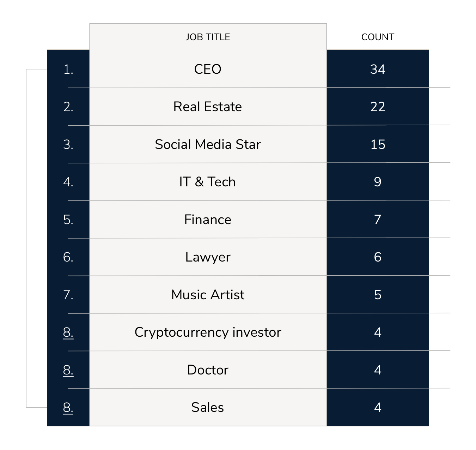Viewport: 476px width, 450px height.
Task: Click rank number 1 in the dark column
Action: pos(68,70)
